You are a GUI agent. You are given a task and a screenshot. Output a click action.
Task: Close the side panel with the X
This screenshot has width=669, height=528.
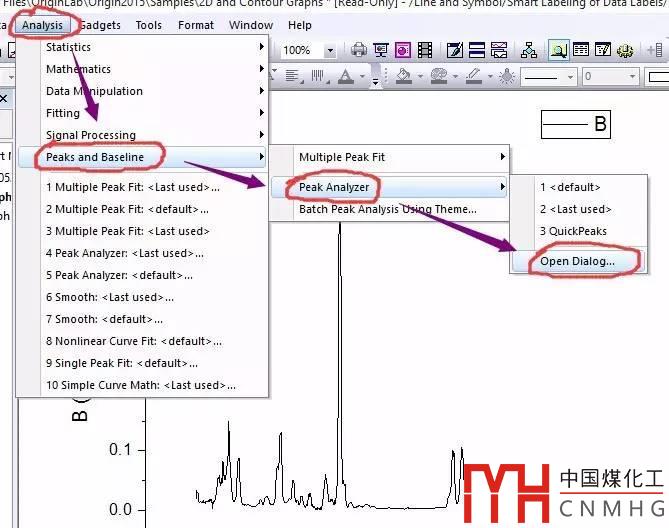[3, 99]
